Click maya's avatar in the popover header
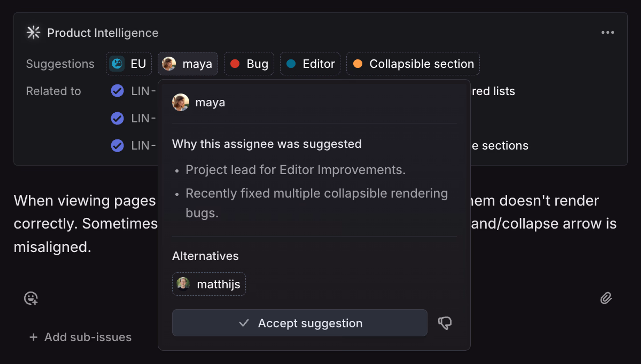 [180, 102]
